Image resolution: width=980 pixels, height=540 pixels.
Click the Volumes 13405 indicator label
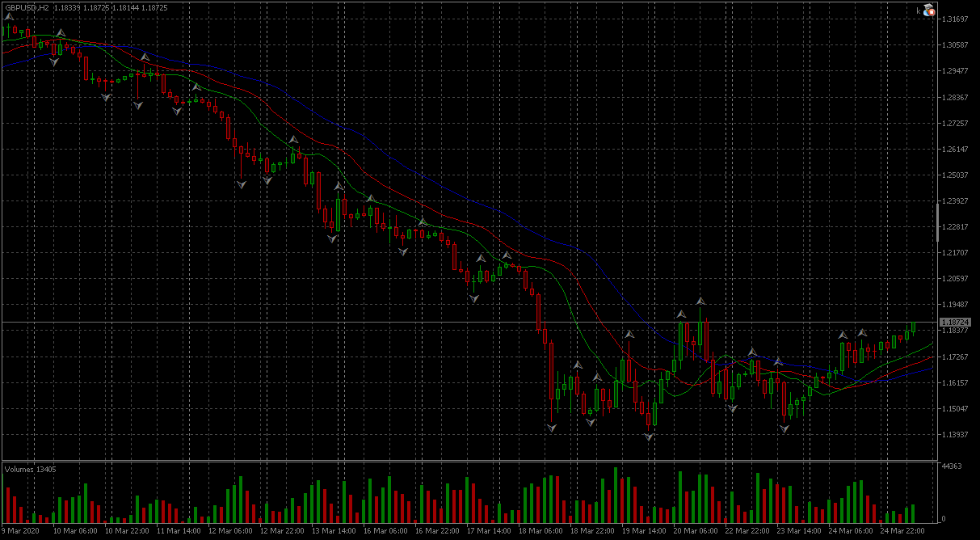(30, 469)
